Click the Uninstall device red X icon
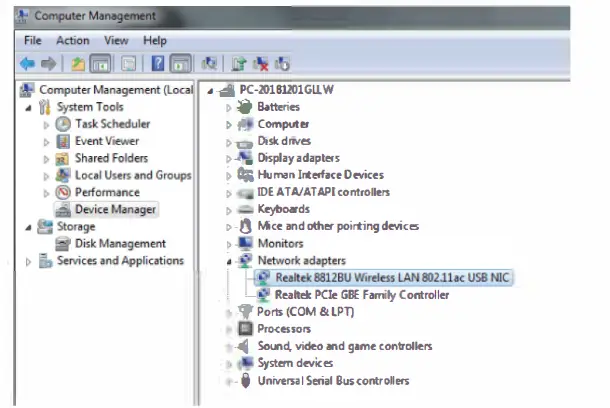The image size is (610, 408). [260, 63]
